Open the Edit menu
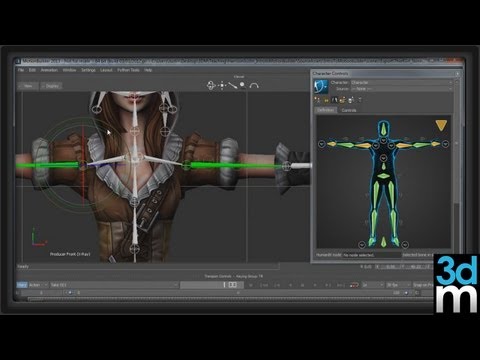The image size is (480, 360). [x=32, y=70]
